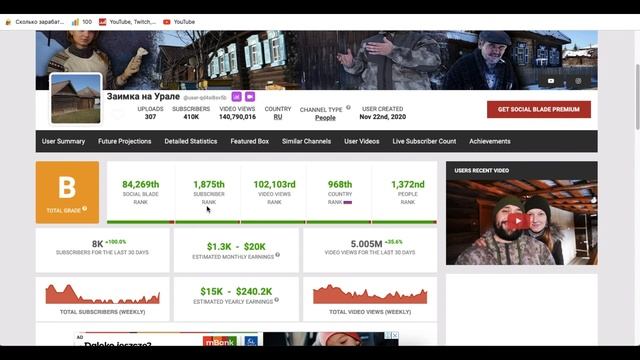Image resolution: width=640 pixels, height=360 pixels.
Task: Open the Total Video Views (Weekly) chart
Action: click(x=370, y=294)
